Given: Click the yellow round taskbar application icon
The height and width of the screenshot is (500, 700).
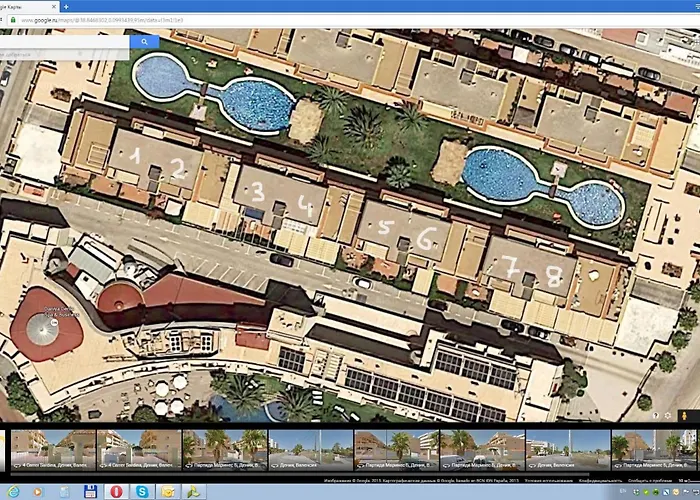Looking at the screenshot, I should pyautogui.click(x=168, y=492).
